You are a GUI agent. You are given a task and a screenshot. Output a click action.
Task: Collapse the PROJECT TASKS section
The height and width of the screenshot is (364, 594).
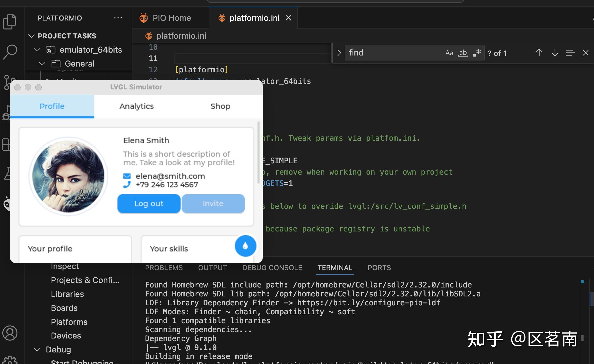coord(32,36)
